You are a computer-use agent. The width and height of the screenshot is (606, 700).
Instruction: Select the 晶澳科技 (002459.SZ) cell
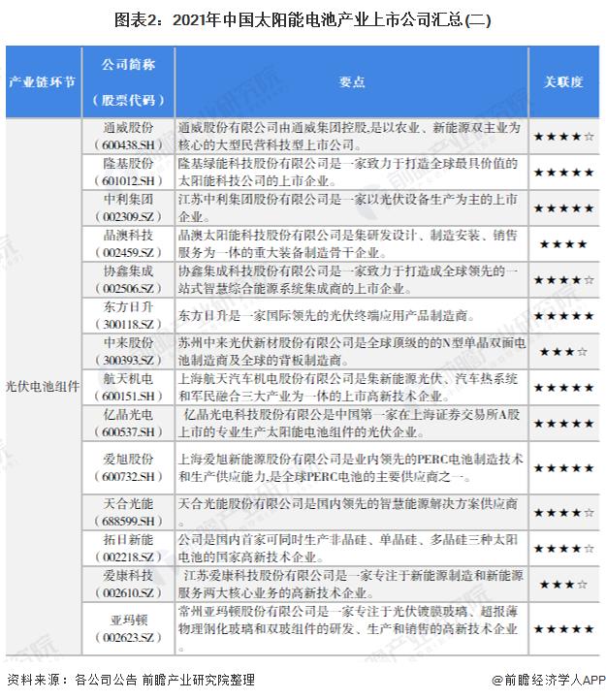point(128,244)
